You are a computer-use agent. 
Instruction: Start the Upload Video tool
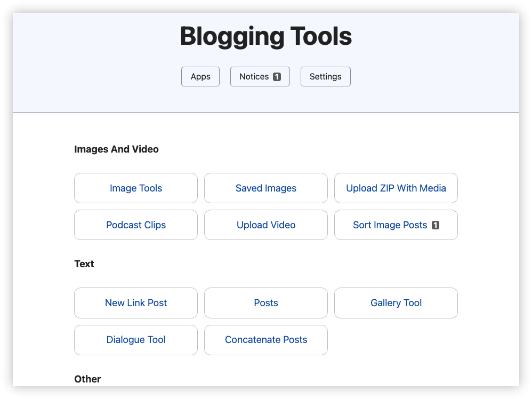pos(265,225)
